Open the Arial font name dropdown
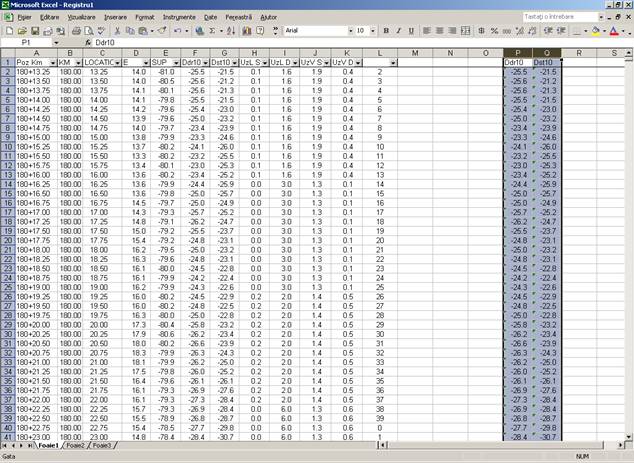 [346, 31]
